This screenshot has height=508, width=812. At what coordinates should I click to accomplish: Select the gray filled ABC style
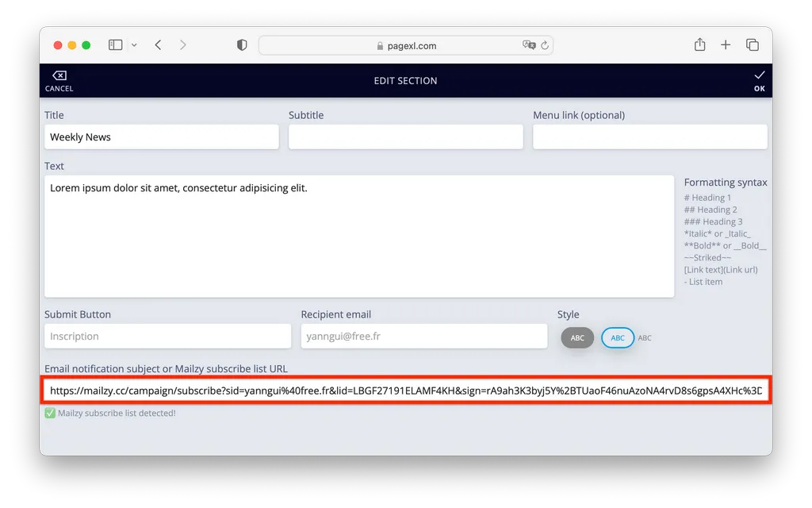(577, 338)
